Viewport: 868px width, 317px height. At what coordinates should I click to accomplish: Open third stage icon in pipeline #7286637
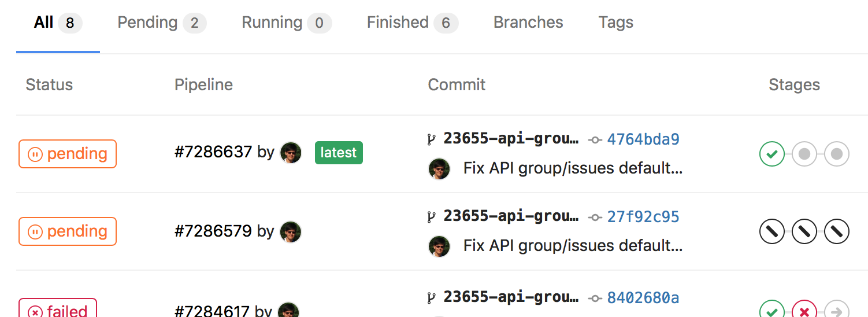(836, 154)
